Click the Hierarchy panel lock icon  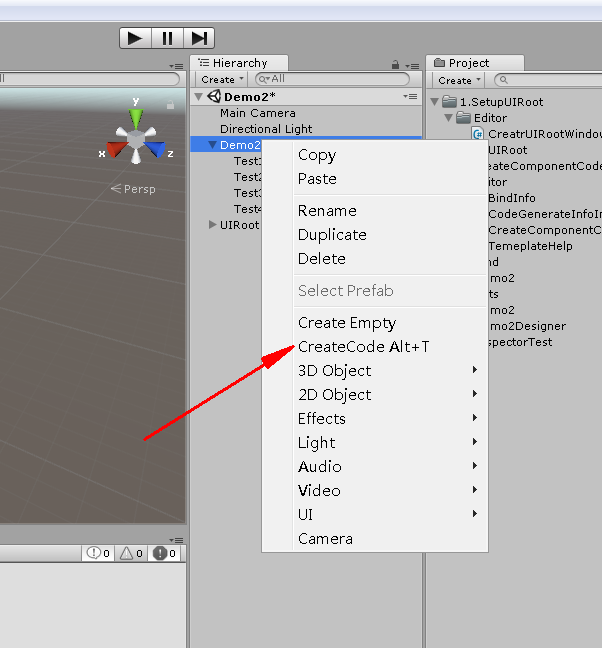(x=395, y=64)
